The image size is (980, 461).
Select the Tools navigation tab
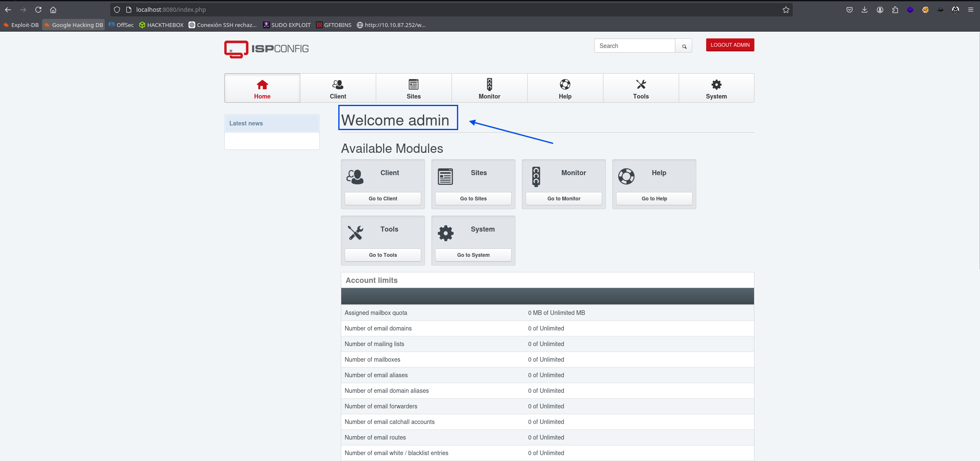(641, 88)
